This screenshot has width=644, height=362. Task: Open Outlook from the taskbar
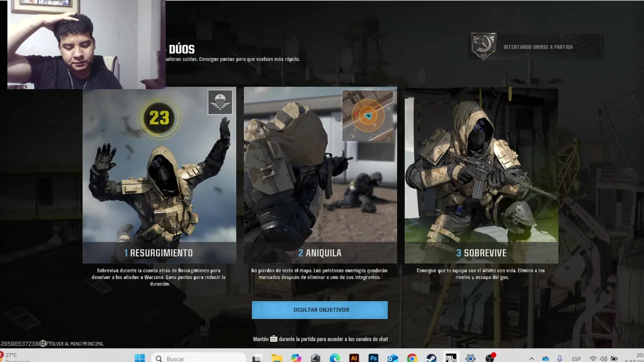[x=393, y=358]
